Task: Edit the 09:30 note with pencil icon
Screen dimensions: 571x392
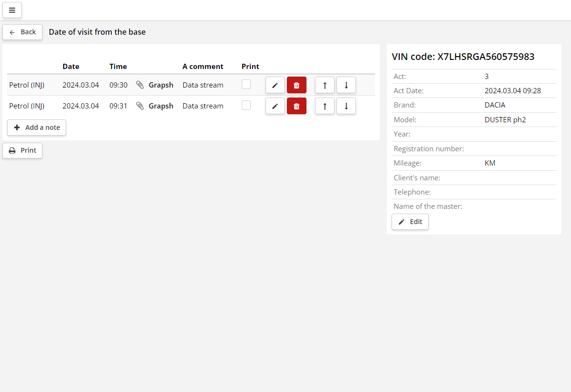Action: (x=275, y=85)
